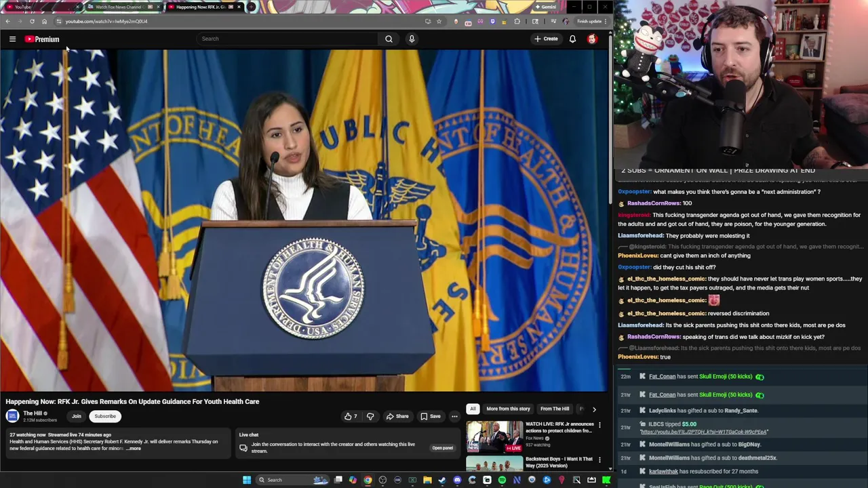Open Kick app from the taskbar
This screenshot has width=868, height=488.
[606, 480]
